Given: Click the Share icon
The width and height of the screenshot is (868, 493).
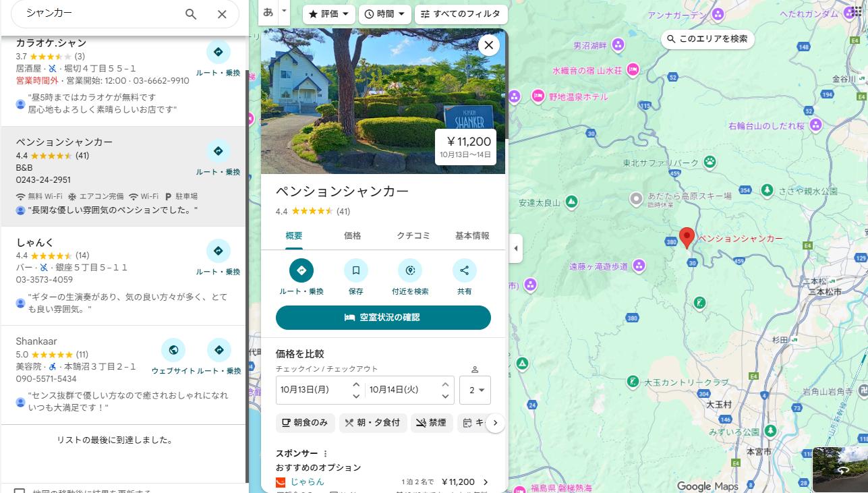Looking at the screenshot, I should 464,270.
